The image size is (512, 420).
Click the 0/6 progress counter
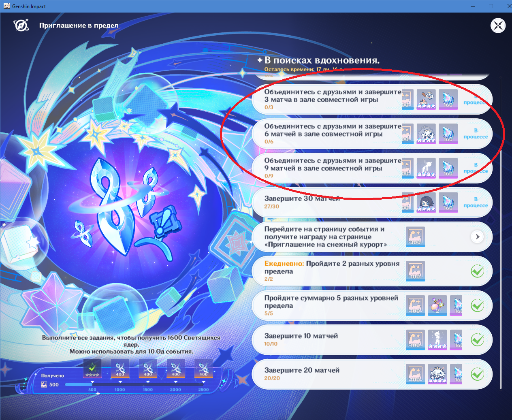pyautogui.click(x=269, y=142)
